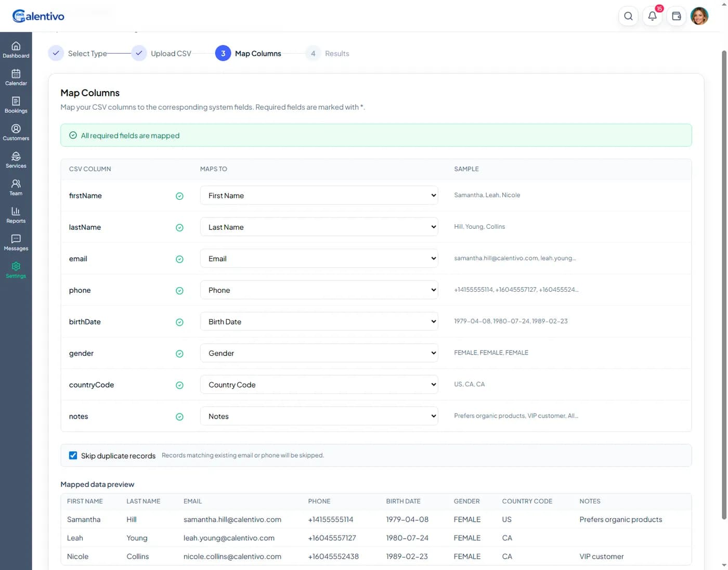Open Messages sidebar icon
The width and height of the screenshot is (728, 570).
point(16,243)
